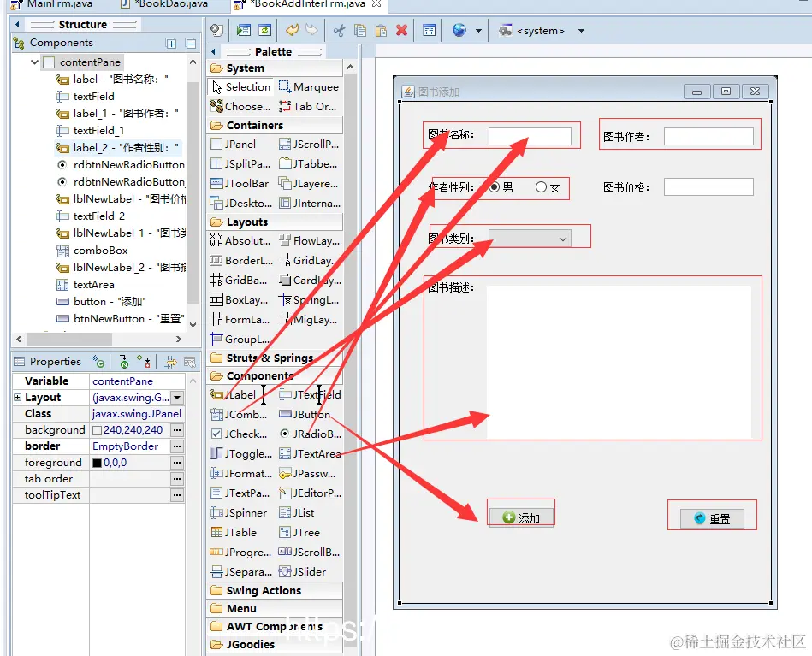Image resolution: width=812 pixels, height=656 pixels.
Task: Pick JRadioButton component in the Palette
Action: (x=310, y=434)
